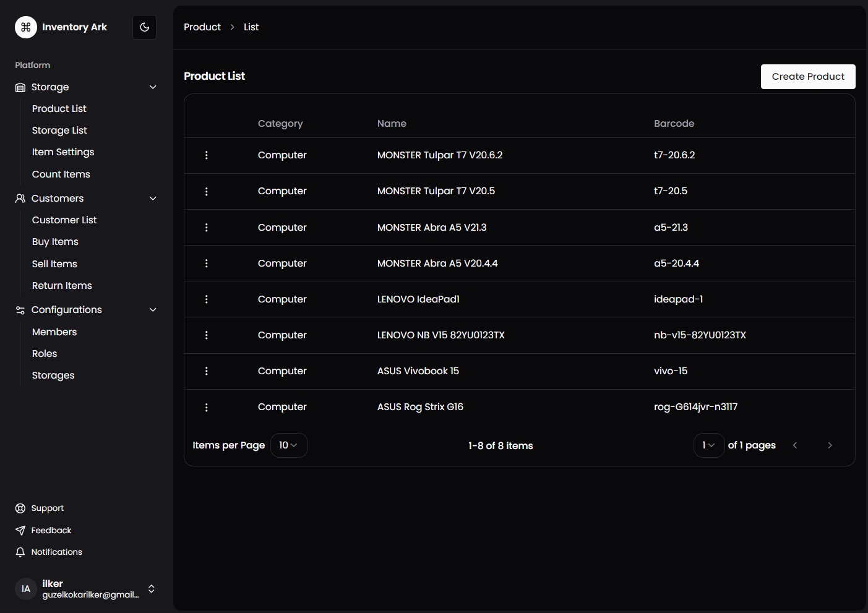
Task: Click the Notifications bell icon
Action: point(20,552)
